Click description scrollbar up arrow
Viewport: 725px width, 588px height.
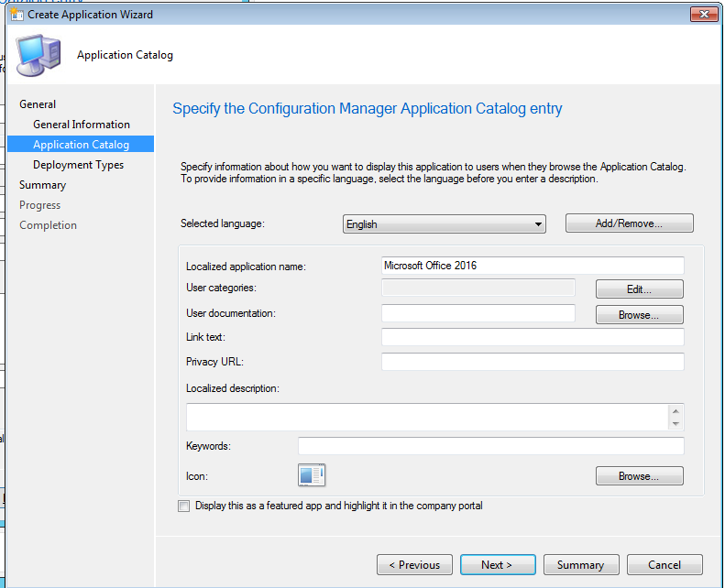point(676,411)
